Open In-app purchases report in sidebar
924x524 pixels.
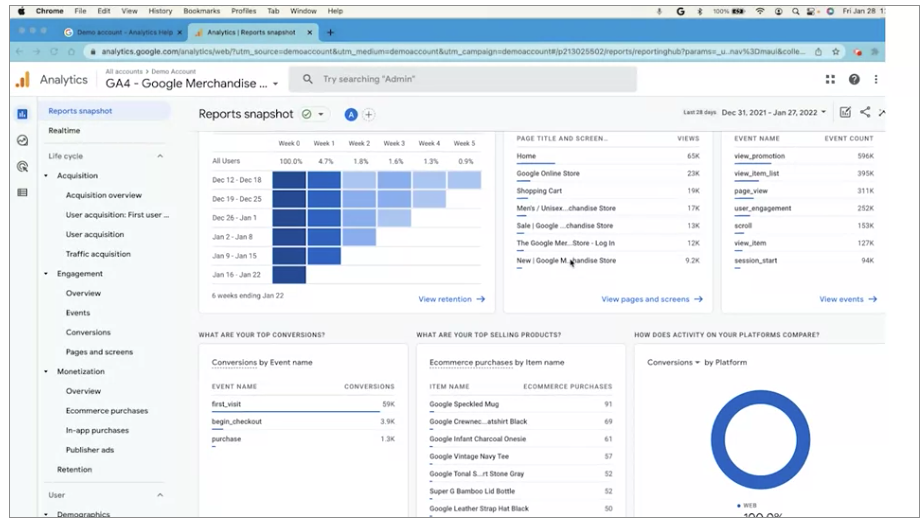click(97, 430)
